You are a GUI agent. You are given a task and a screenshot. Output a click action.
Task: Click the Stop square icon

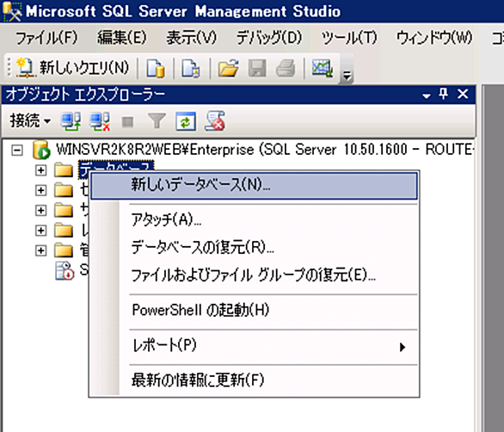pyautogui.click(x=127, y=122)
